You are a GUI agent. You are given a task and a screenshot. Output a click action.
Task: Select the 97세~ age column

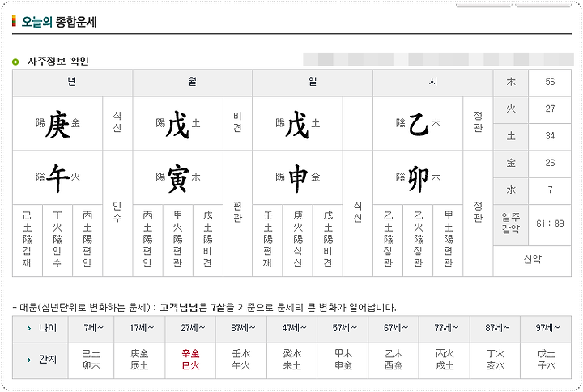pos(547,329)
